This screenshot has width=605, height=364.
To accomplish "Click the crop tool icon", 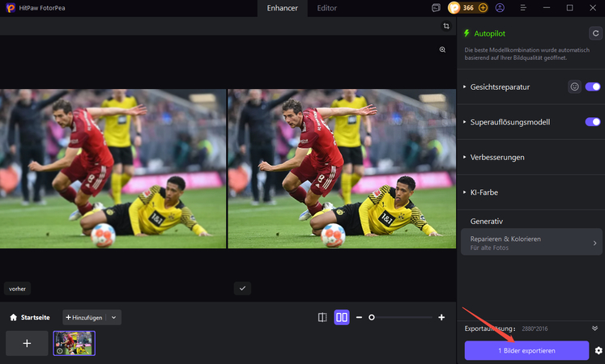I will pos(445,26).
